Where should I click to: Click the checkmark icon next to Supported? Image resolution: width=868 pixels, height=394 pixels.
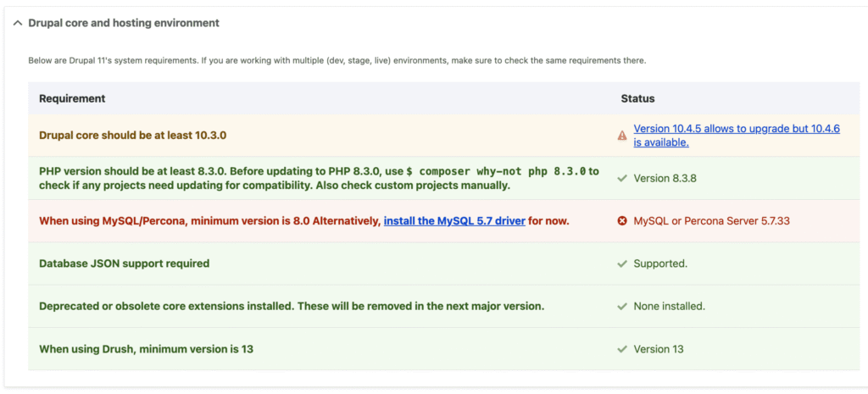[622, 264]
